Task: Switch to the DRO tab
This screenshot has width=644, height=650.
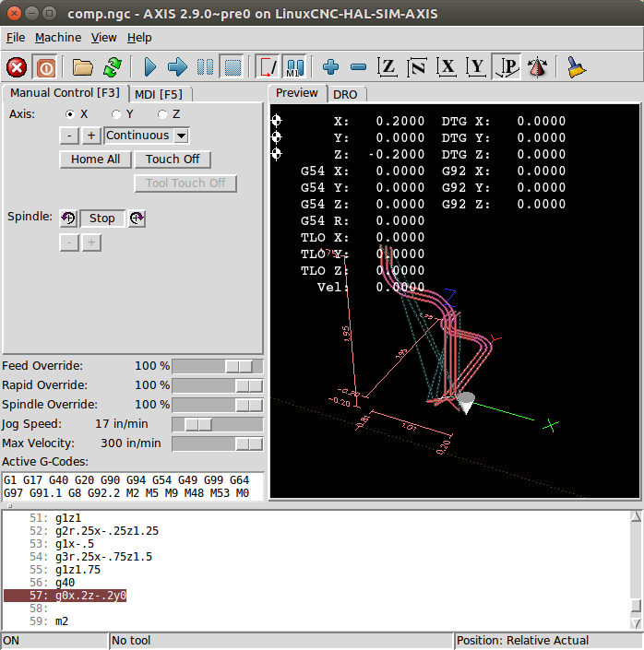Action: 345,95
